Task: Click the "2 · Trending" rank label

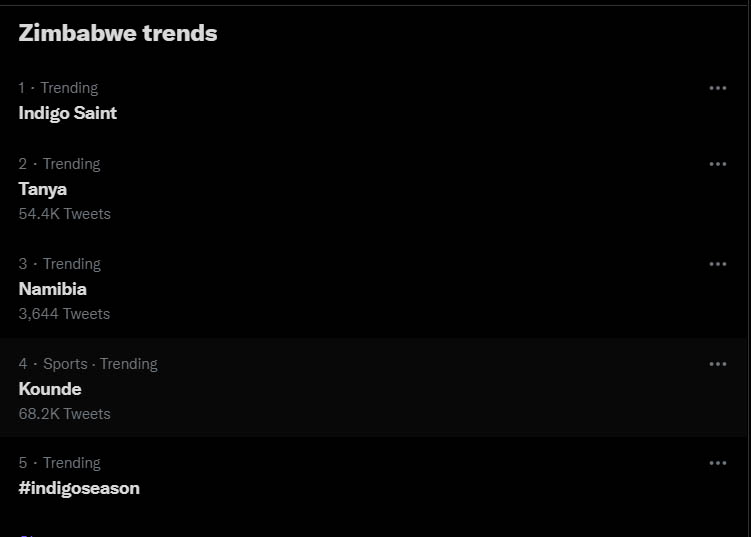Action: pos(59,164)
